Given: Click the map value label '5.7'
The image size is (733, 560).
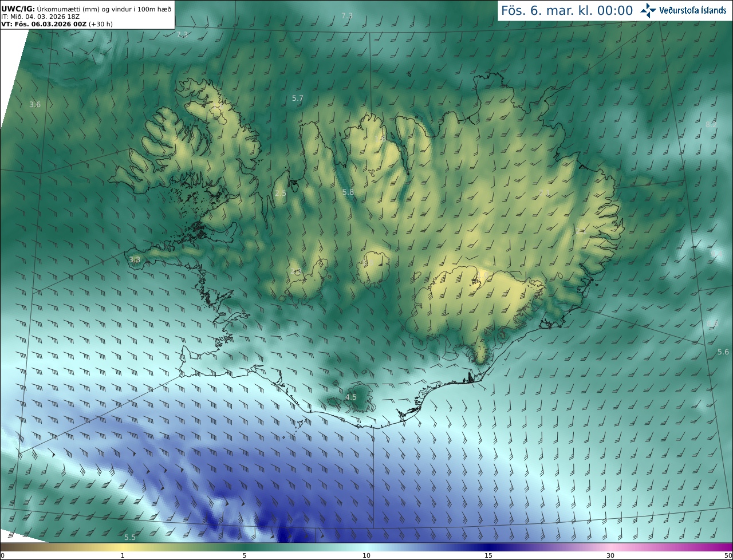Looking at the screenshot, I should 298,98.
